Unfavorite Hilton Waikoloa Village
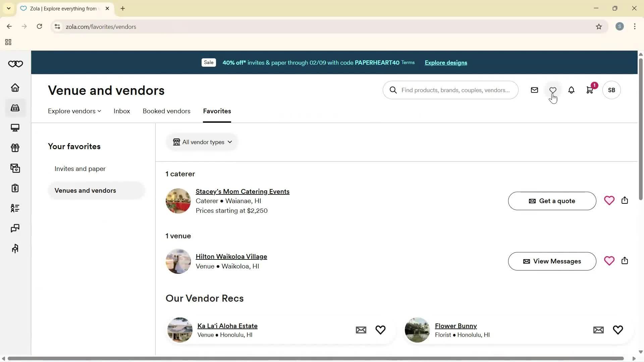The width and height of the screenshot is (644, 362). pos(609,261)
